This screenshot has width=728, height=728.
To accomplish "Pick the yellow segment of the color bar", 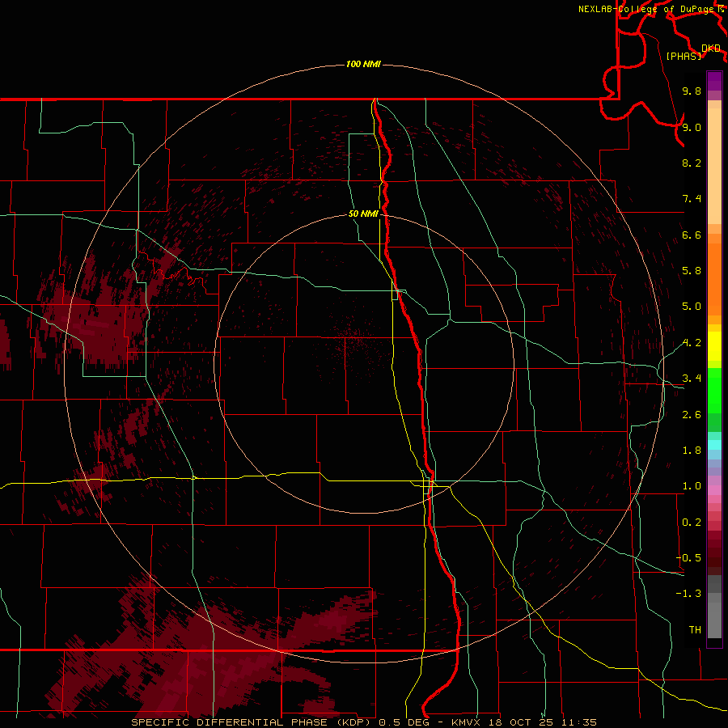I will tap(714, 346).
